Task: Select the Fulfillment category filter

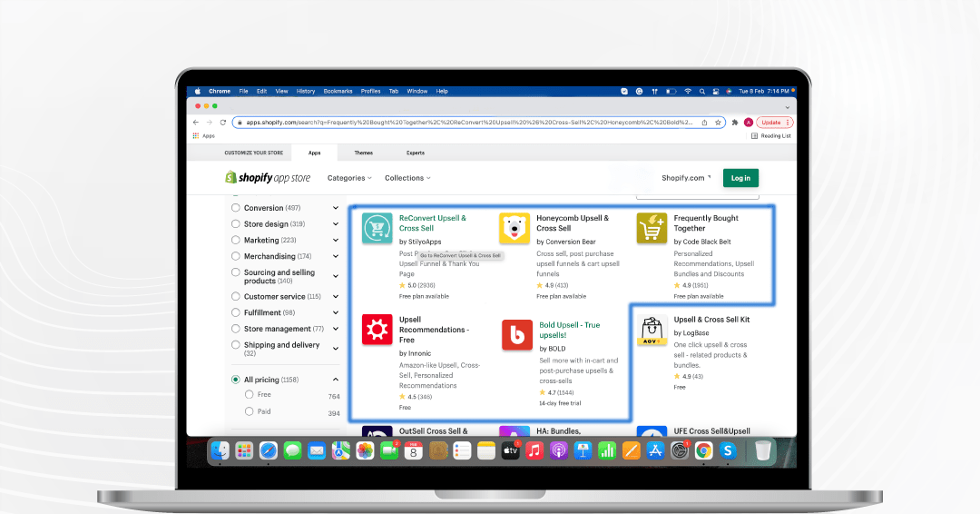Action: click(x=236, y=312)
